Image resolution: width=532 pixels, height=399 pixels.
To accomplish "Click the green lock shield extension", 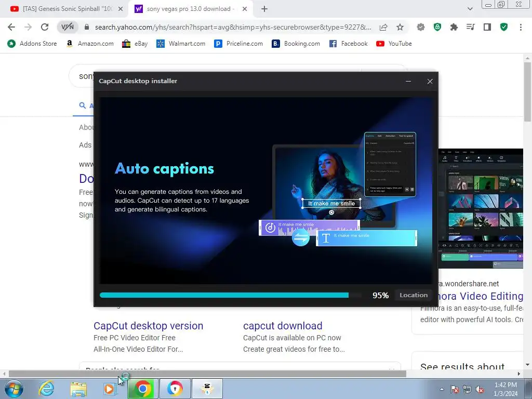I will click(437, 27).
